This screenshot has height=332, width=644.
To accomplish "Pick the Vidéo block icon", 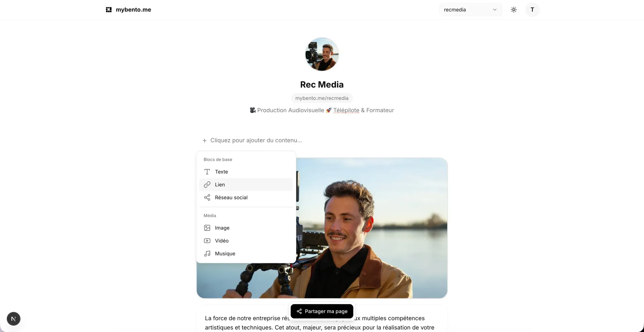I will (x=207, y=241).
